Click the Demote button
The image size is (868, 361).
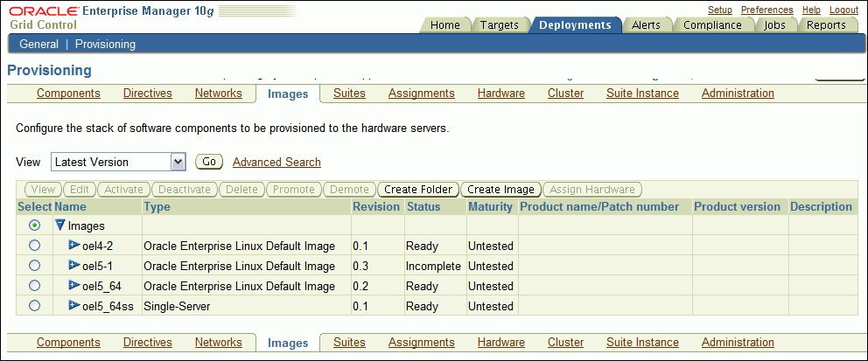click(x=349, y=189)
